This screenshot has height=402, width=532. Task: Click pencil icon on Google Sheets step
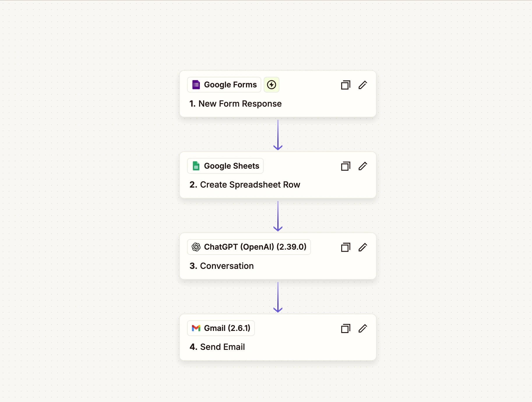[x=363, y=166]
